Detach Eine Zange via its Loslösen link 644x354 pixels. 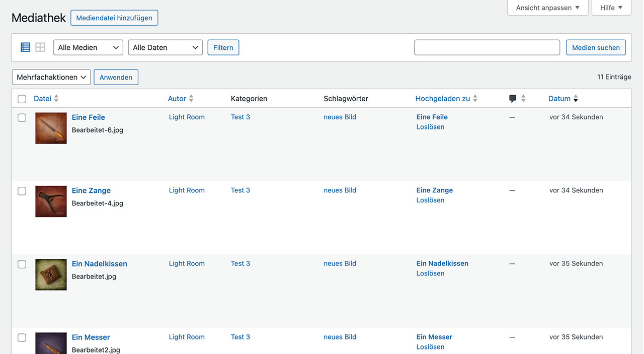[x=430, y=200]
